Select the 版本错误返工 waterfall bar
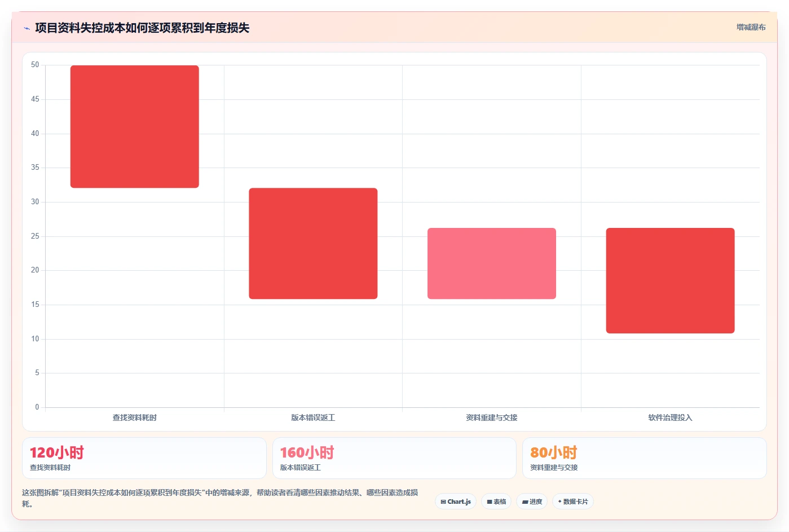The height and width of the screenshot is (532, 789). coord(313,243)
